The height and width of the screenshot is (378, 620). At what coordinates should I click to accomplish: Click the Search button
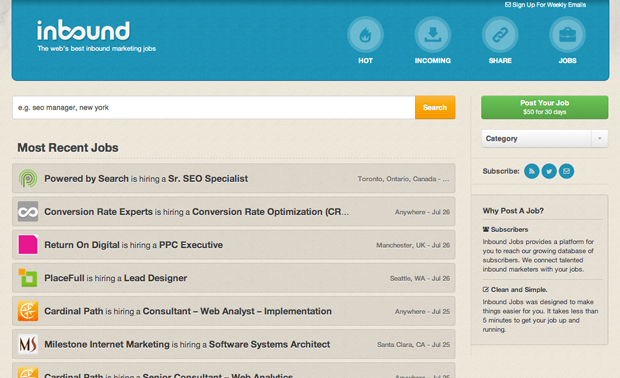tap(435, 107)
